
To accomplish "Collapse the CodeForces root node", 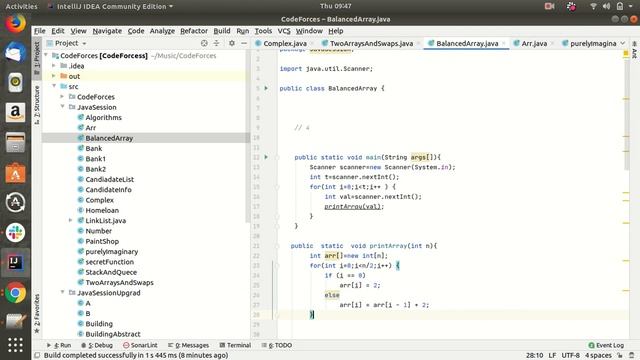I will pos(46,55).
